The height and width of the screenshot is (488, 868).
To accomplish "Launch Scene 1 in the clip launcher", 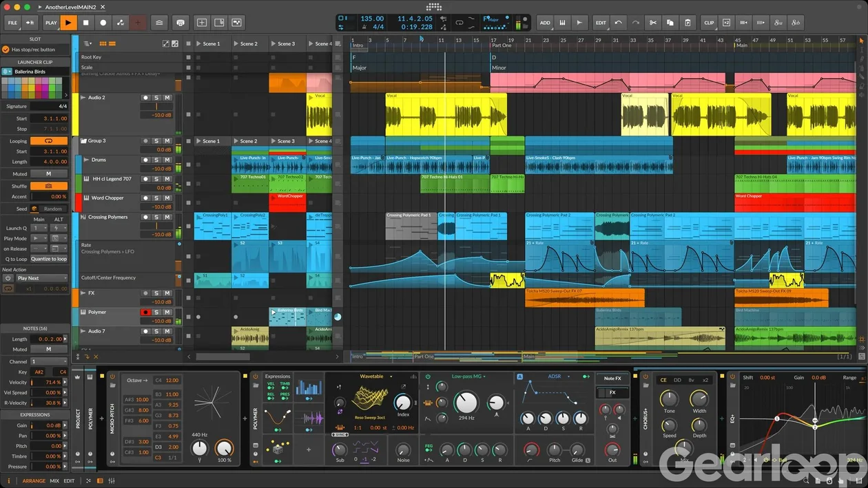I will 199,43.
